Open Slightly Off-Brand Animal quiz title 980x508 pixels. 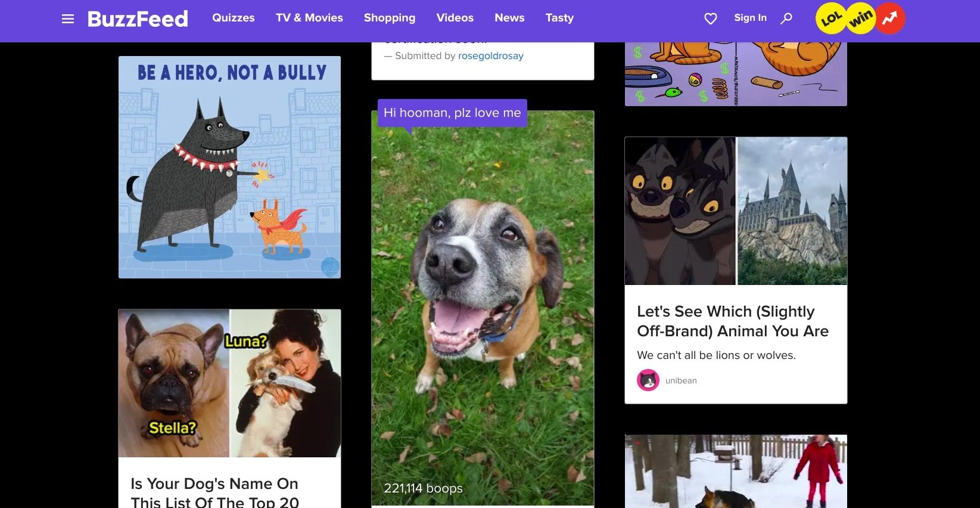(732, 321)
